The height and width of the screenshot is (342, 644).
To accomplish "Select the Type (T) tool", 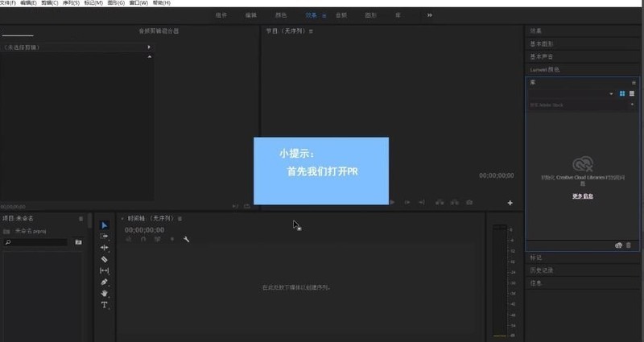I will pos(104,305).
